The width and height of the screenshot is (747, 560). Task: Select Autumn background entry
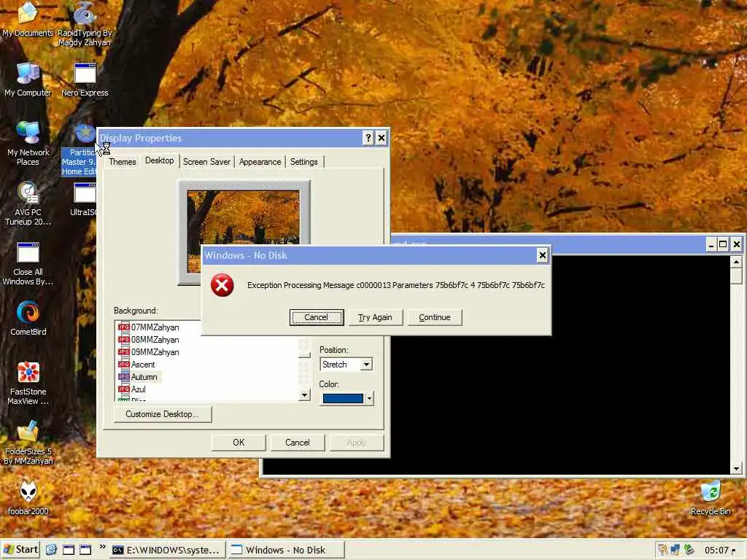point(138,377)
